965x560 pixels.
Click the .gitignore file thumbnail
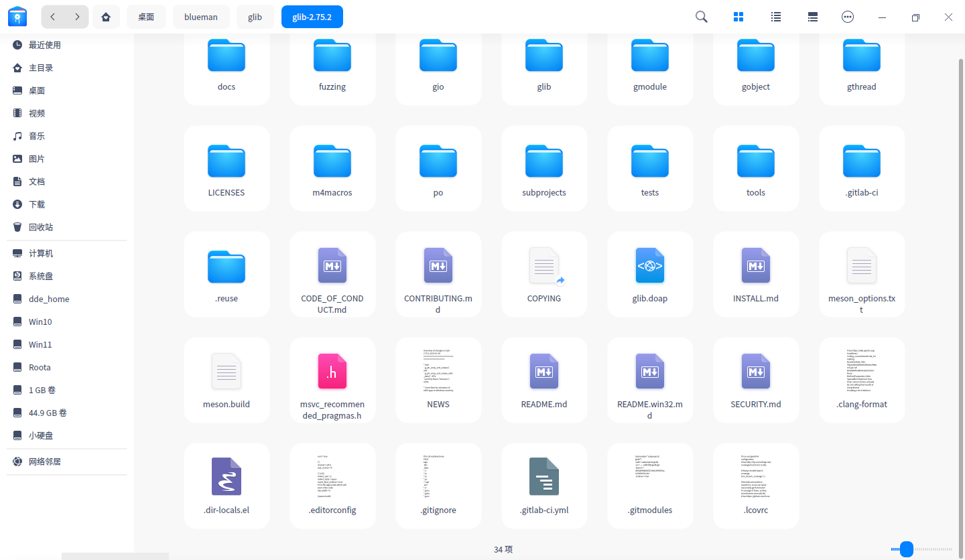pos(438,476)
